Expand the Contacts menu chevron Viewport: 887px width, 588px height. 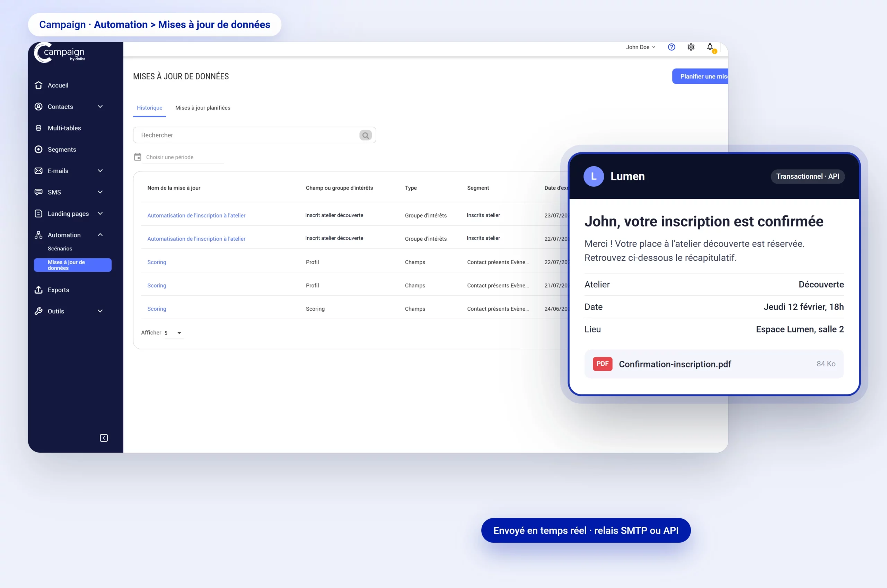100,107
